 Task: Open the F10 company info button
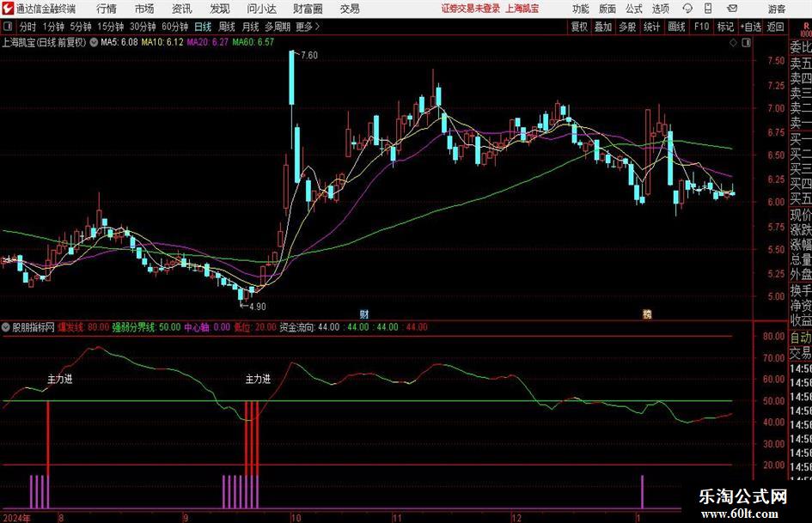pos(701,27)
